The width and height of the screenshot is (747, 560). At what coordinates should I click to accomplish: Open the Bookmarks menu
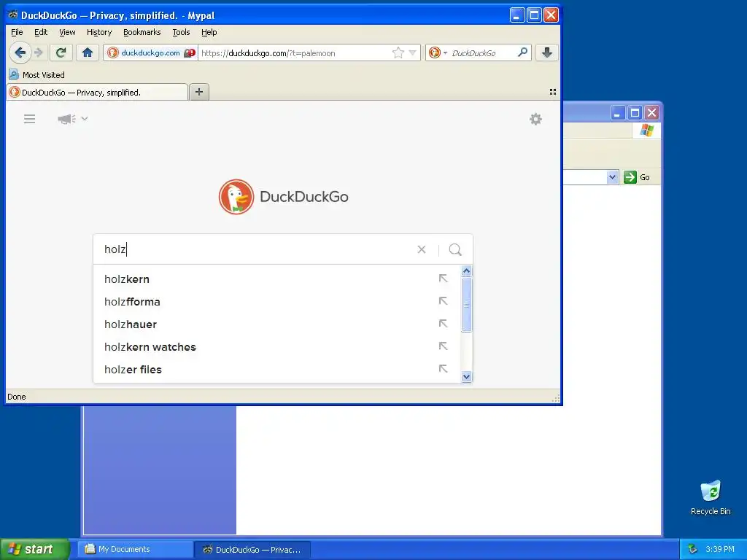point(142,32)
